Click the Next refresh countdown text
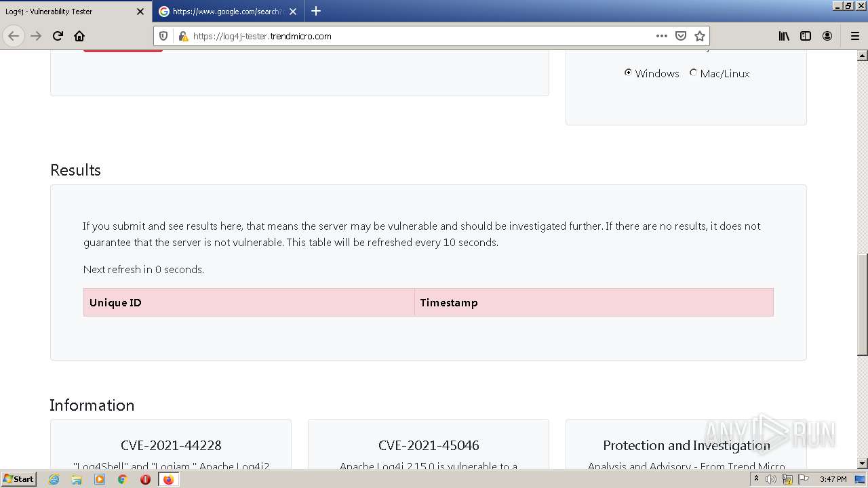 [x=144, y=269]
